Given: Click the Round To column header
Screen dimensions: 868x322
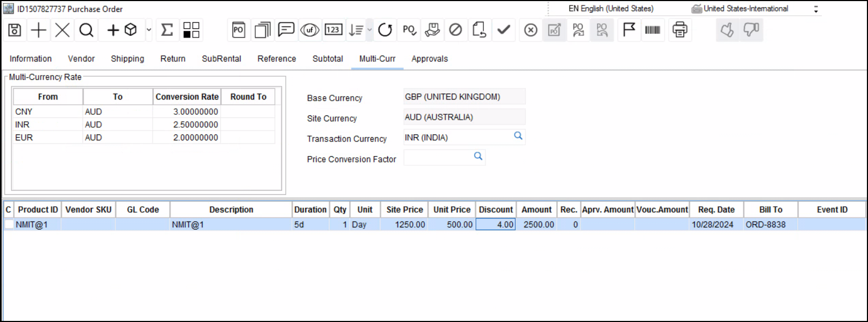Looking at the screenshot, I should point(248,97).
